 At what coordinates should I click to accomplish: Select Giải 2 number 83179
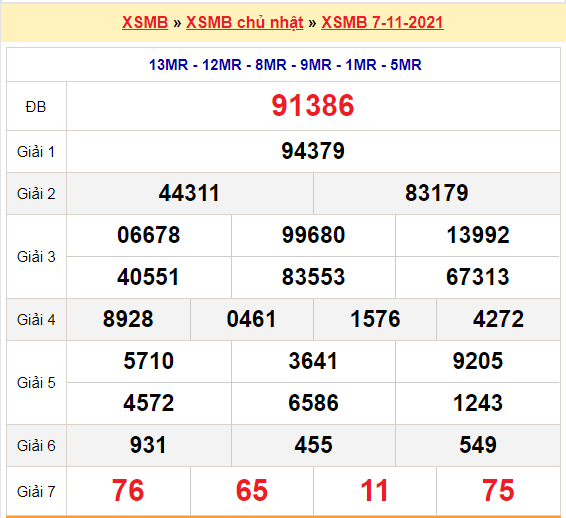click(436, 193)
